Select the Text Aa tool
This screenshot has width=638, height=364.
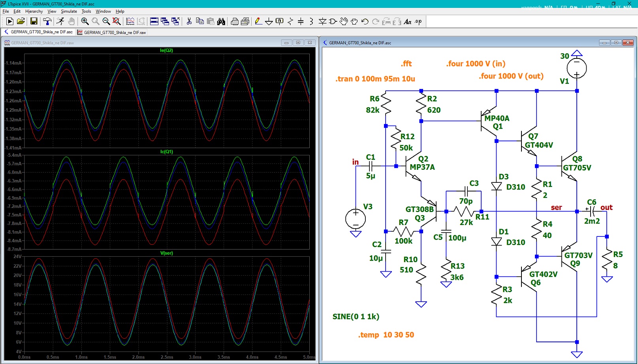click(x=408, y=21)
